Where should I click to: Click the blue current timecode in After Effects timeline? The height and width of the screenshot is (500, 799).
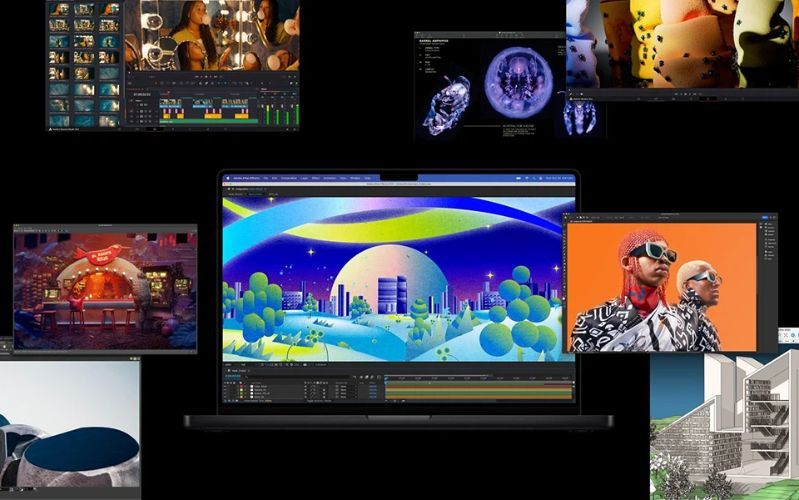point(233,376)
